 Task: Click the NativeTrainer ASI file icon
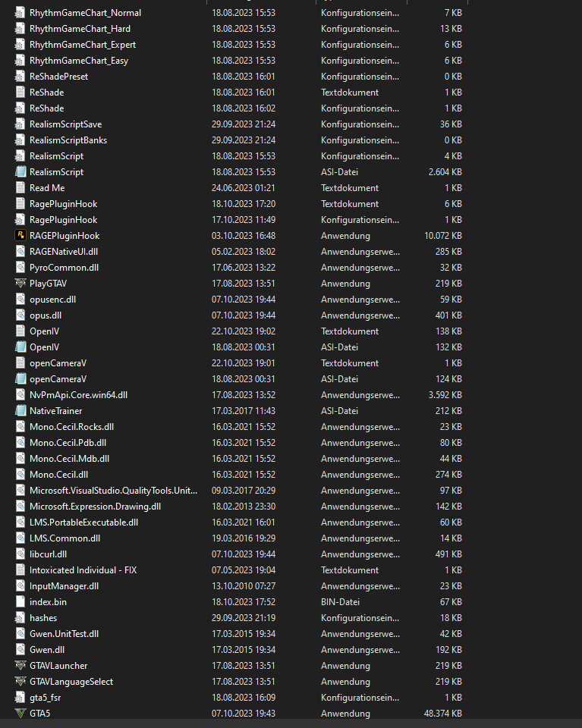point(20,410)
